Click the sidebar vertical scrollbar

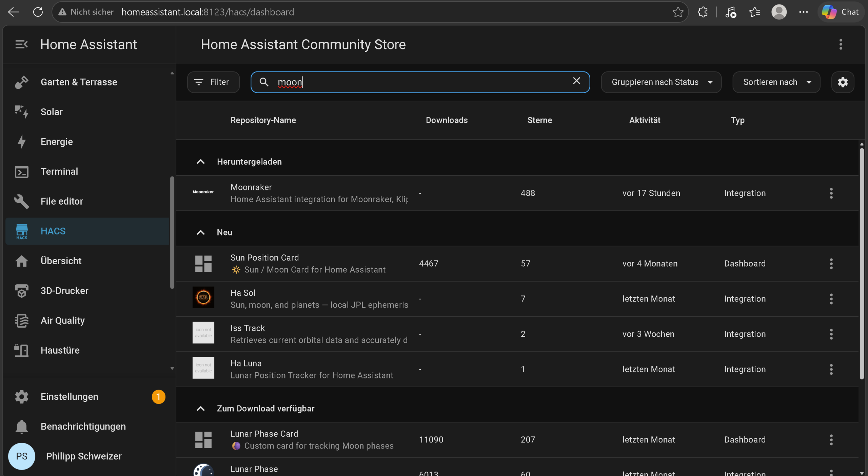tap(172, 232)
